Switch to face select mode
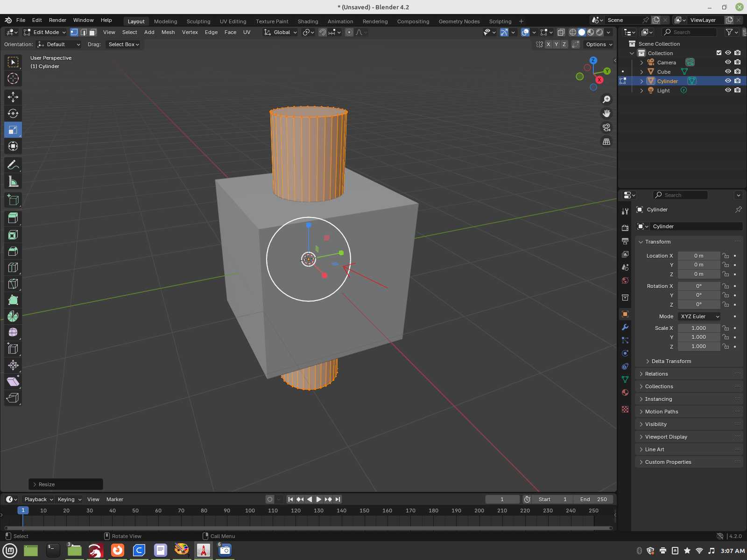 pyautogui.click(x=92, y=32)
